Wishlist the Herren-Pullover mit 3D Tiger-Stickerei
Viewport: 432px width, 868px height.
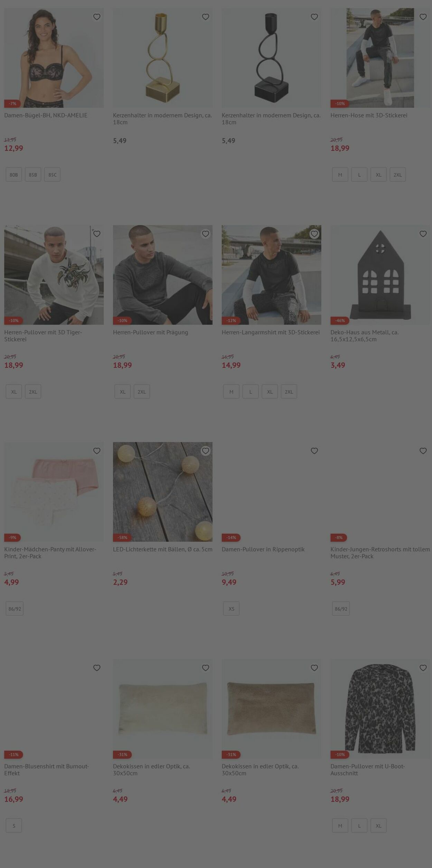(x=97, y=234)
